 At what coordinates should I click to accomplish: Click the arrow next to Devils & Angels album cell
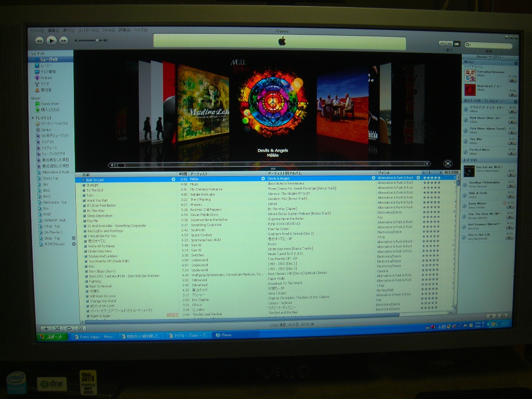coord(373,178)
